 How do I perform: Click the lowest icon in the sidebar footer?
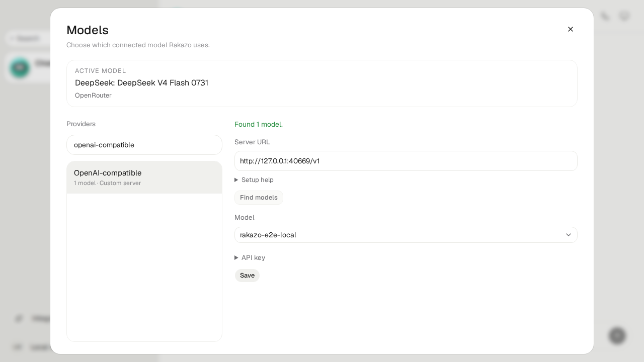18,347
